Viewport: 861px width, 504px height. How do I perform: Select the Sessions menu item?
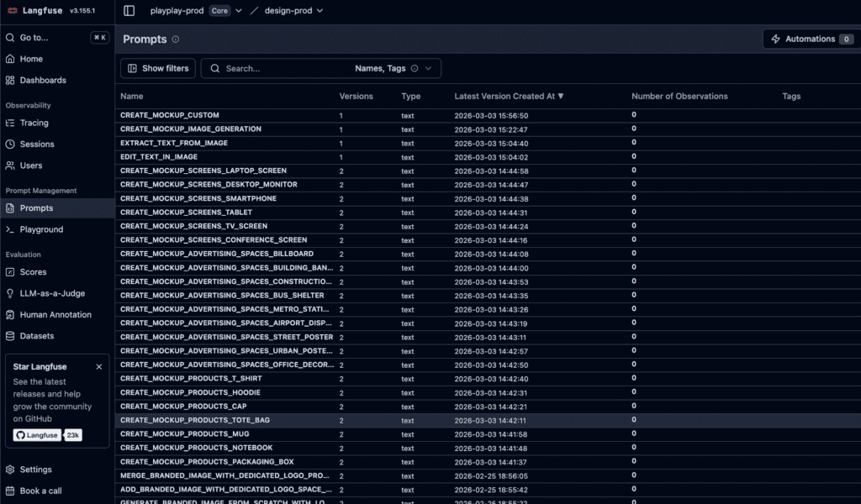click(x=37, y=144)
